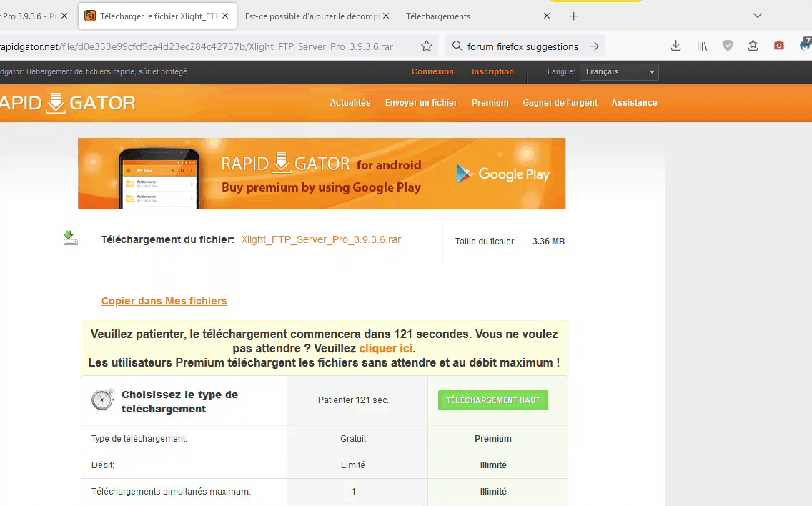Click the TÉLÉCHARGEMENT HAUT green button
Screen dimensions: 812x506
click(493, 400)
